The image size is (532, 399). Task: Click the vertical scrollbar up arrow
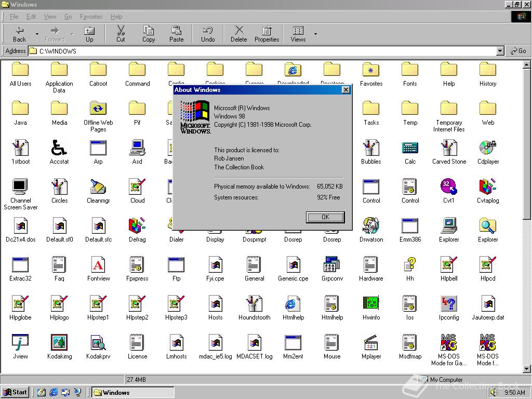tap(527, 64)
